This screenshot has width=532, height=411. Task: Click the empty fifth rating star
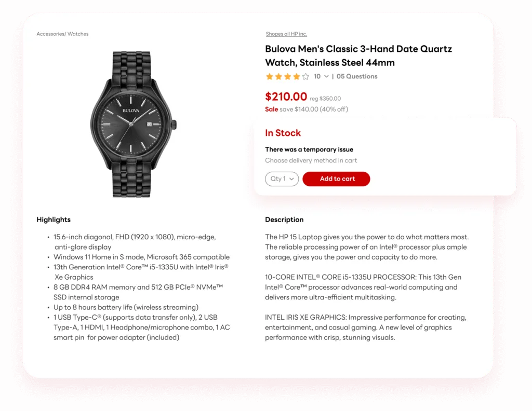[305, 77]
